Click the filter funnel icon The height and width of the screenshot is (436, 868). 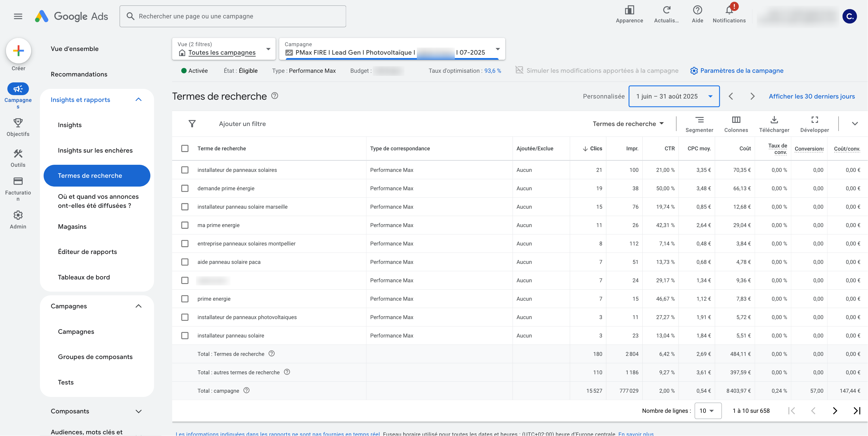[192, 124]
